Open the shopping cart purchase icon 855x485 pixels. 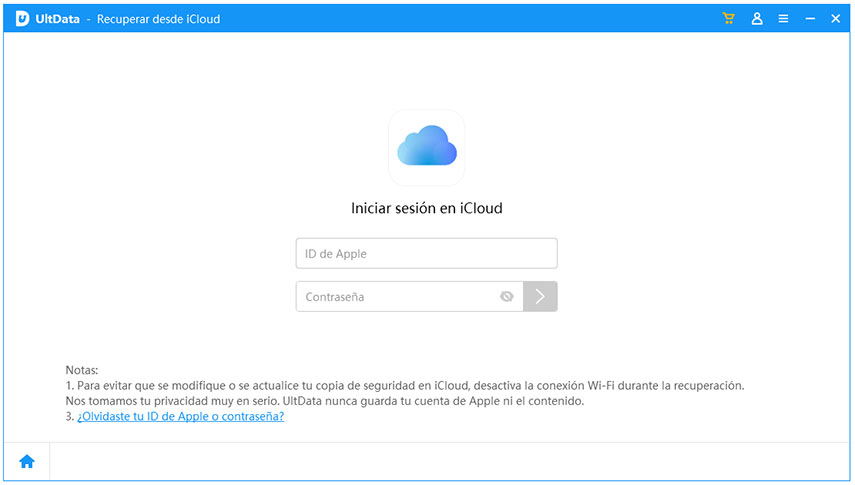729,19
